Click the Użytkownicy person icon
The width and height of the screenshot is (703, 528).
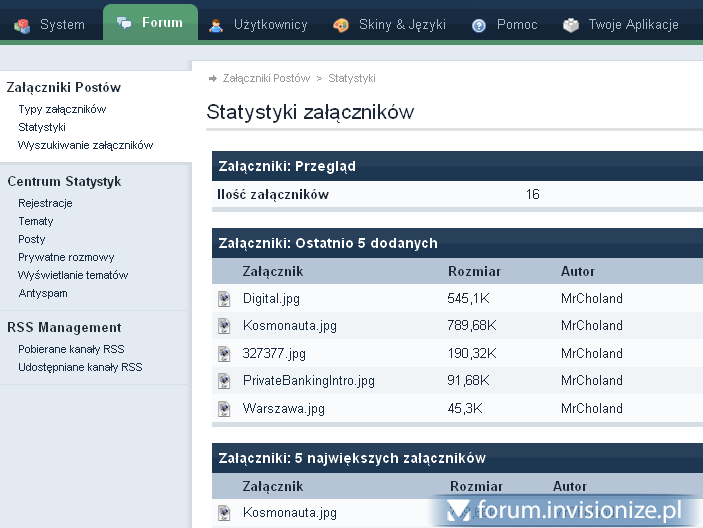(216, 25)
